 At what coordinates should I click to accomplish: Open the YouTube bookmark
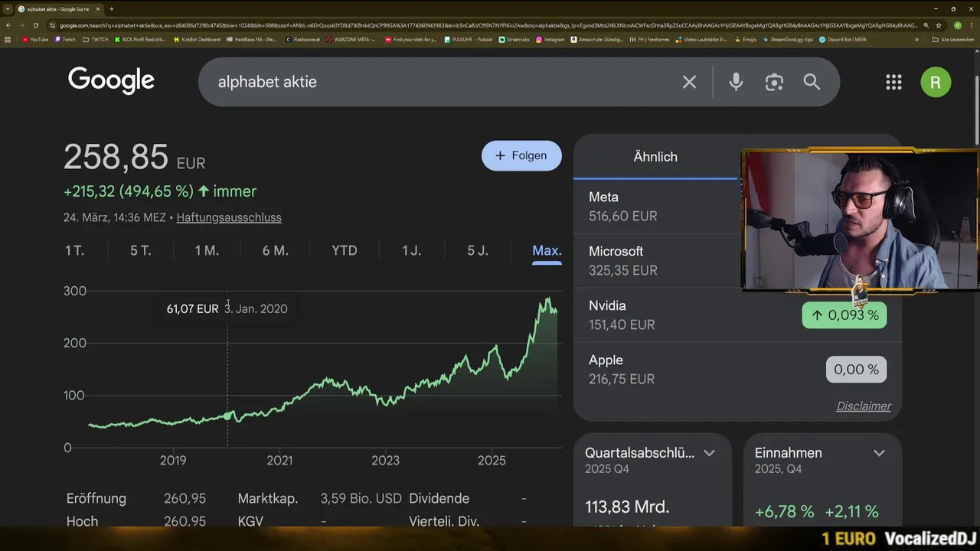[x=35, y=39]
